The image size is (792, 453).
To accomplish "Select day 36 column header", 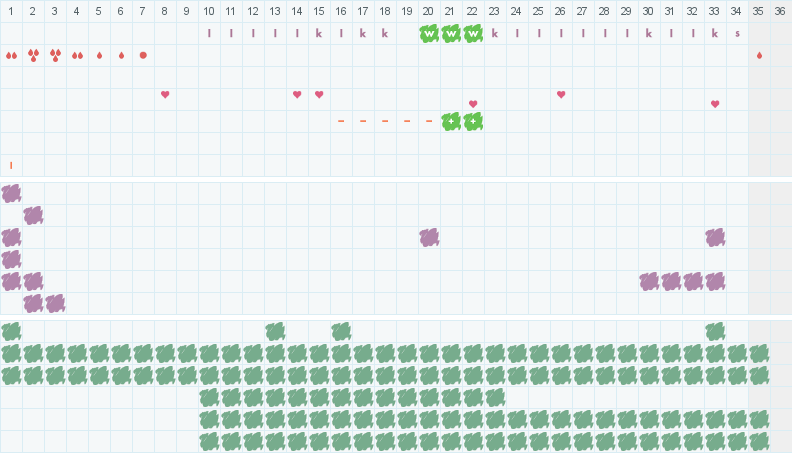I will pyautogui.click(x=781, y=11).
